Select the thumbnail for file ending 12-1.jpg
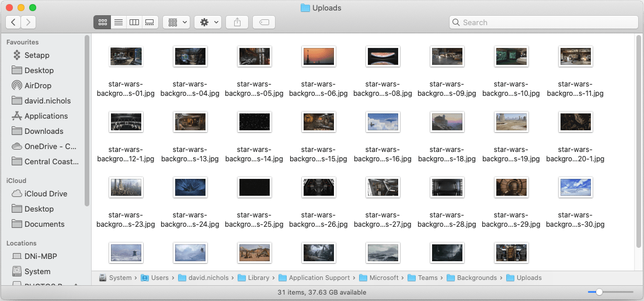 tap(126, 122)
